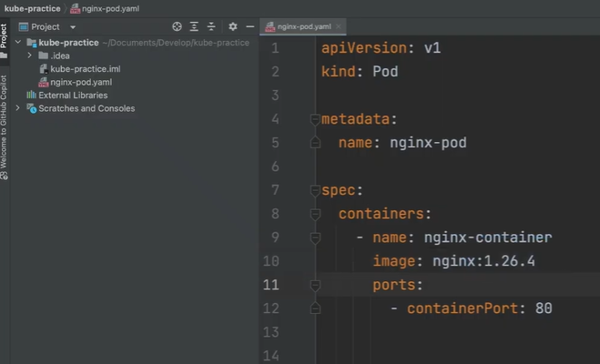
Task: Fold the nginx-container list item at line 9
Action: tap(315, 238)
